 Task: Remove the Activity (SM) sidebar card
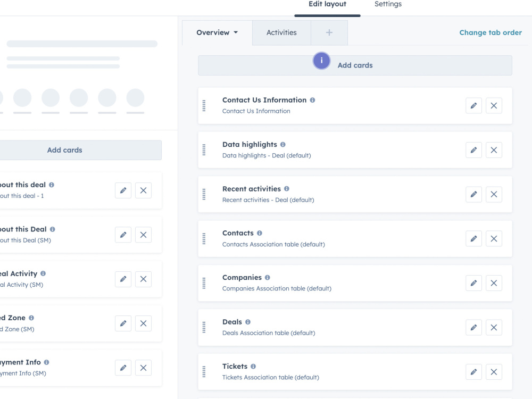(x=143, y=279)
